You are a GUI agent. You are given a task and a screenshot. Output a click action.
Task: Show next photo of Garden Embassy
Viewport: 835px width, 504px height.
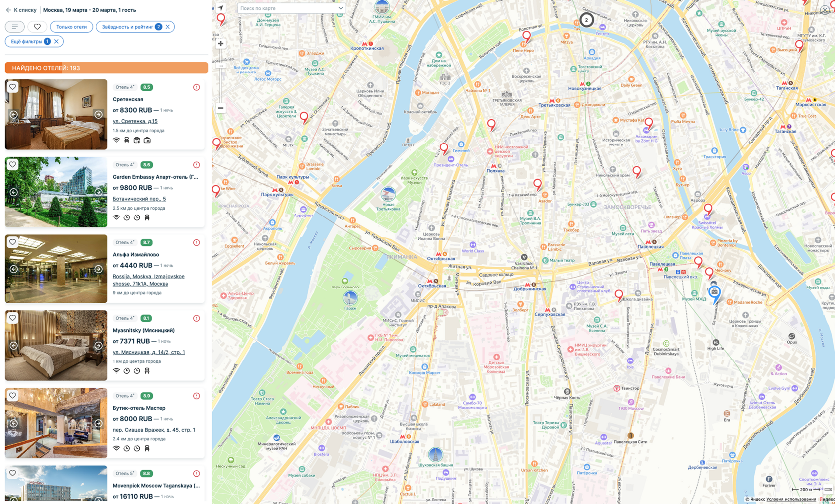click(x=99, y=192)
